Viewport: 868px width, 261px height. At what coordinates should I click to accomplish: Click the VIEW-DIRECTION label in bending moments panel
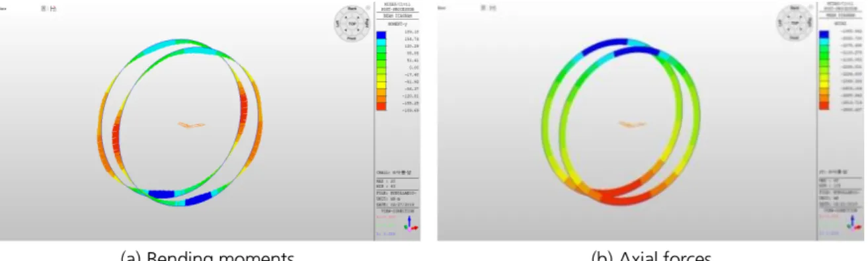[397, 211]
